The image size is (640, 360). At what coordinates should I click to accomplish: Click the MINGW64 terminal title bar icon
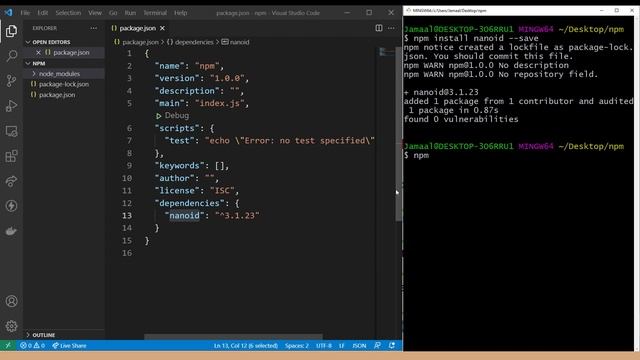(408, 10)
